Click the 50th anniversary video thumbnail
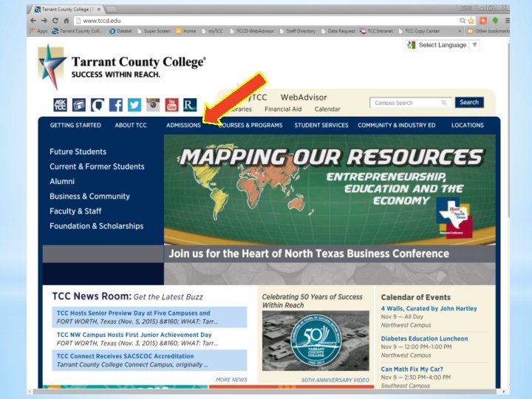 tap(316, 341)
